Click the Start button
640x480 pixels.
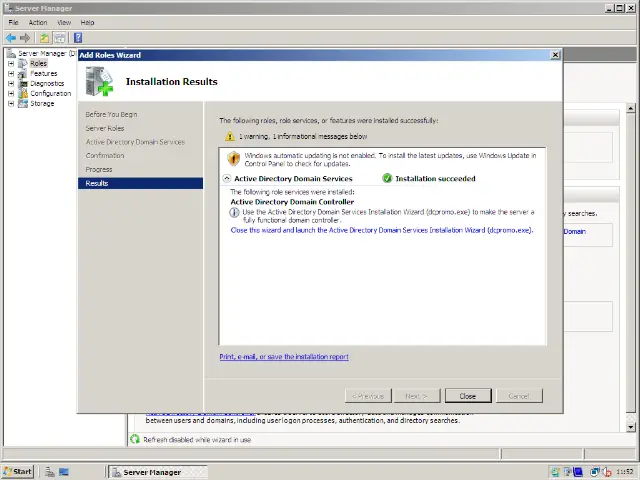coord(17,472)
